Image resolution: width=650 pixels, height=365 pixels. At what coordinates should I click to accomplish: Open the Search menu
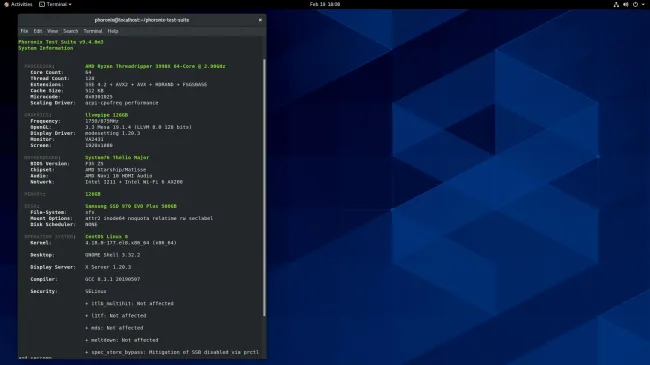pyautogui.click(x=70, y=31)
